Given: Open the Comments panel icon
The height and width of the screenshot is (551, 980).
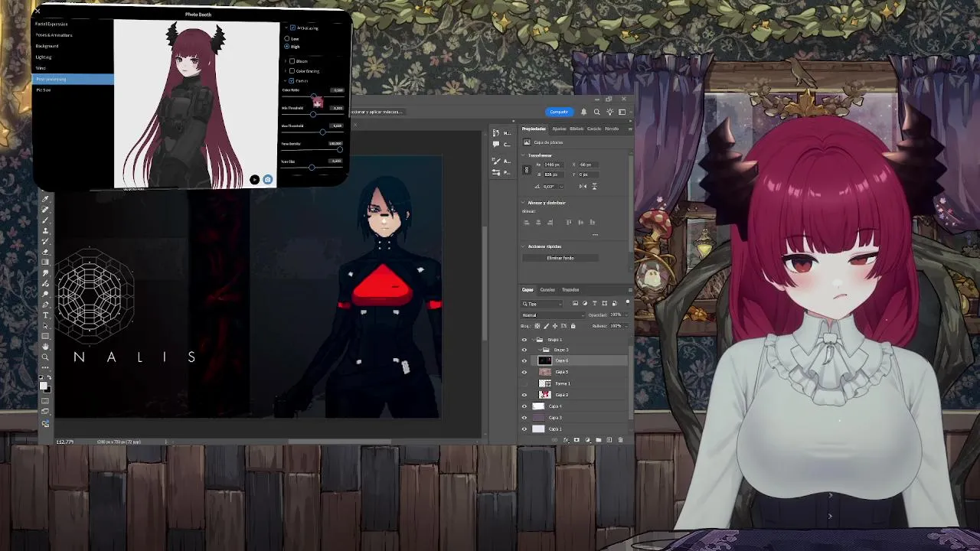Looking at the screenshot, I should tap(496, 144).
